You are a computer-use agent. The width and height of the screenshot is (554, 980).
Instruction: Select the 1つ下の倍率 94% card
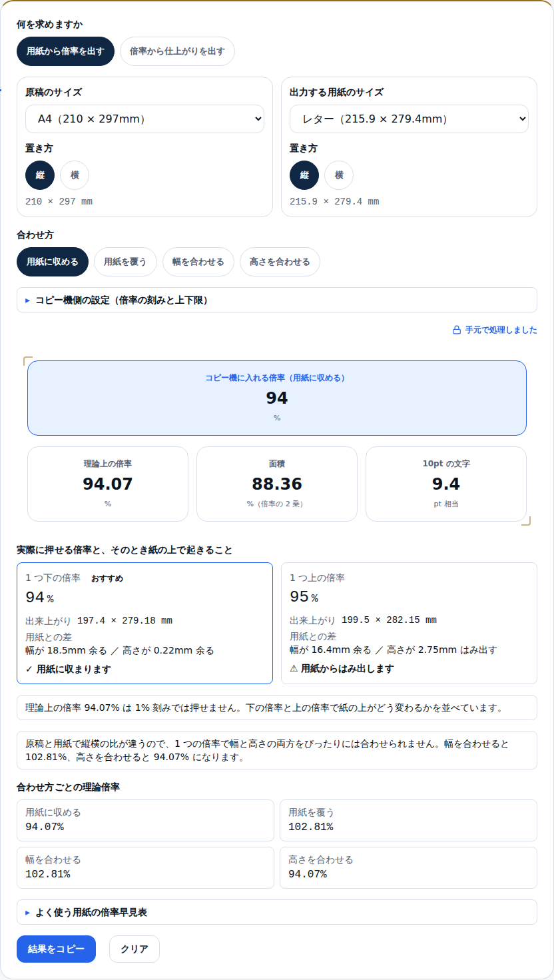(x=144, y=623)
